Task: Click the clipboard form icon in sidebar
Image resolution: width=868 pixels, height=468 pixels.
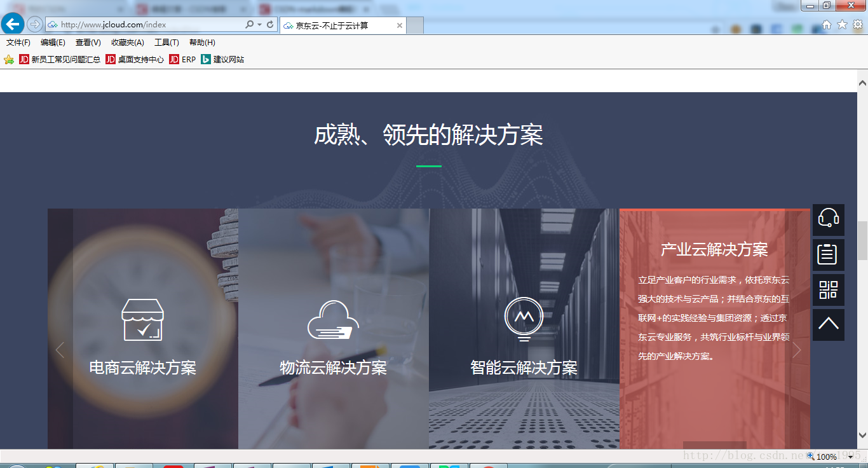Action: click(x=829, y=254)
